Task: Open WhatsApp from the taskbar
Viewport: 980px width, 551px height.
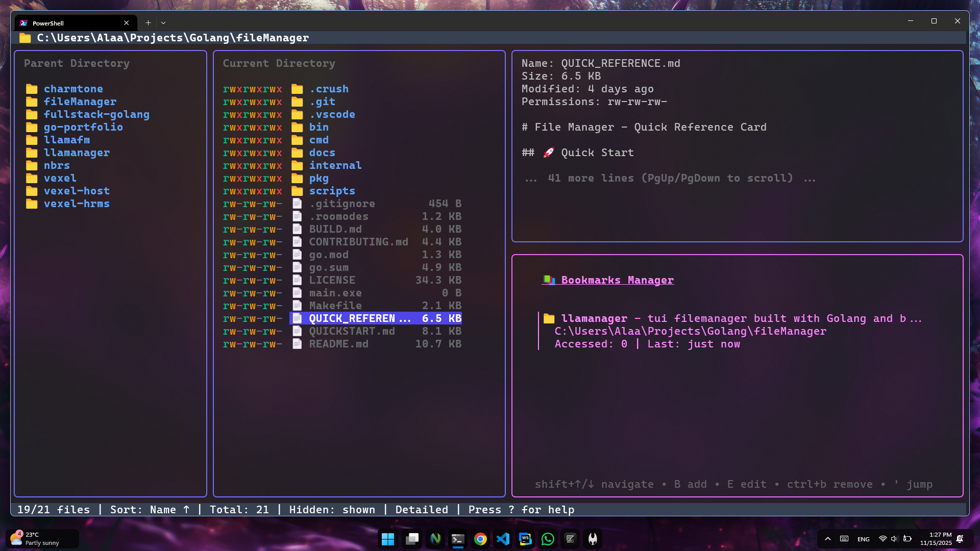Action: [548, 539]
